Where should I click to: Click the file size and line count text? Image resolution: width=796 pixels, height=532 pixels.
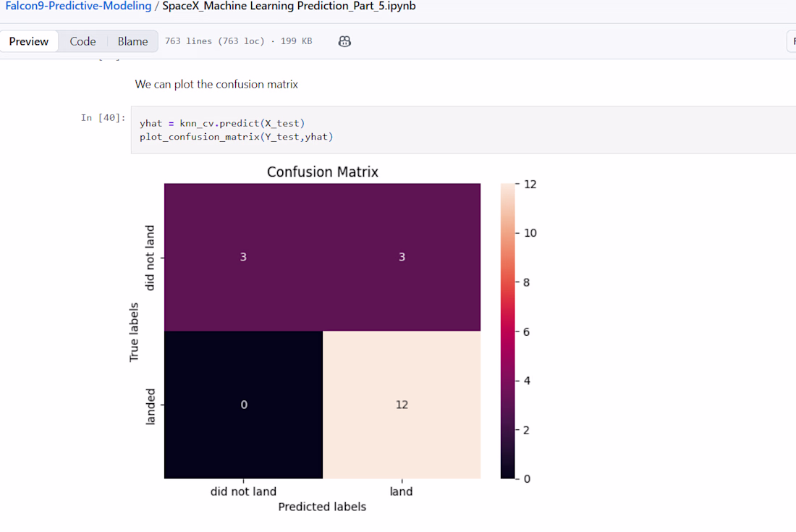(238, 41)
